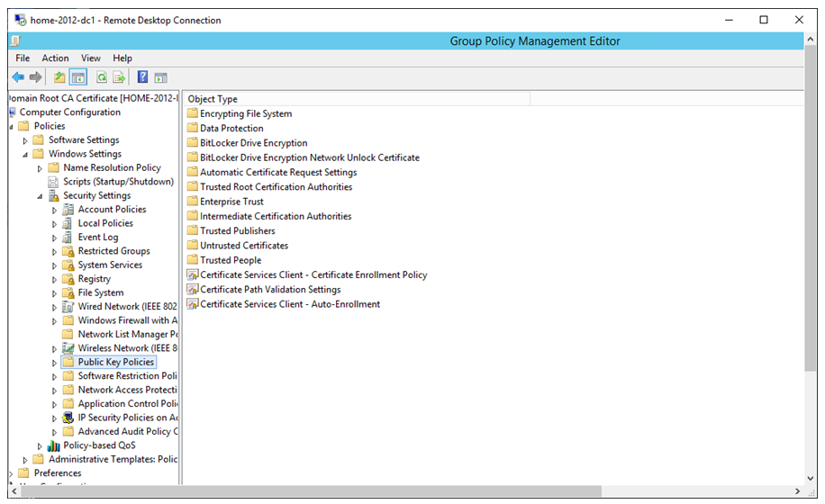Click the Untrusted Certificates folder icon
Image resolution: width=825 pixels, height=504 pixels.
point(193,246)
